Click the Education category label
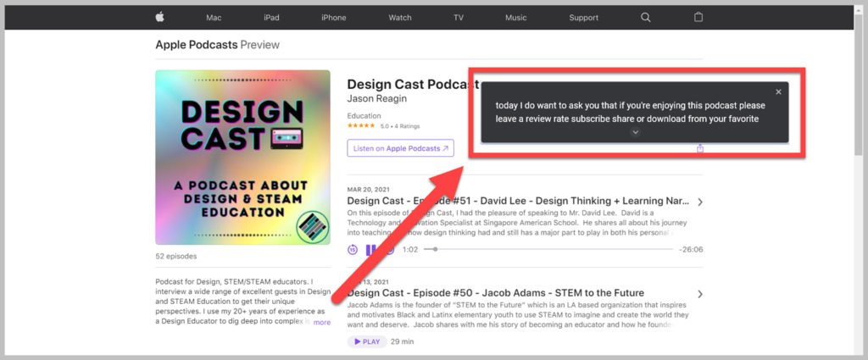The height and width of the screenshot is (360, 868). [364, 116]
